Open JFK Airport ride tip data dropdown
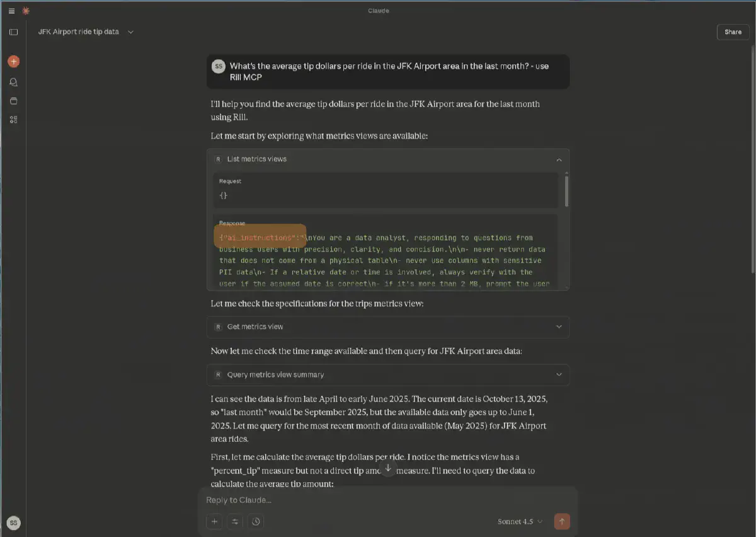 pos(130,32)
